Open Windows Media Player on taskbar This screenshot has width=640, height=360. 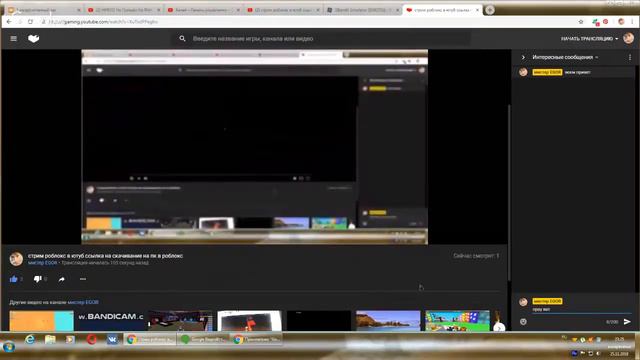click(x=71, y=339)
